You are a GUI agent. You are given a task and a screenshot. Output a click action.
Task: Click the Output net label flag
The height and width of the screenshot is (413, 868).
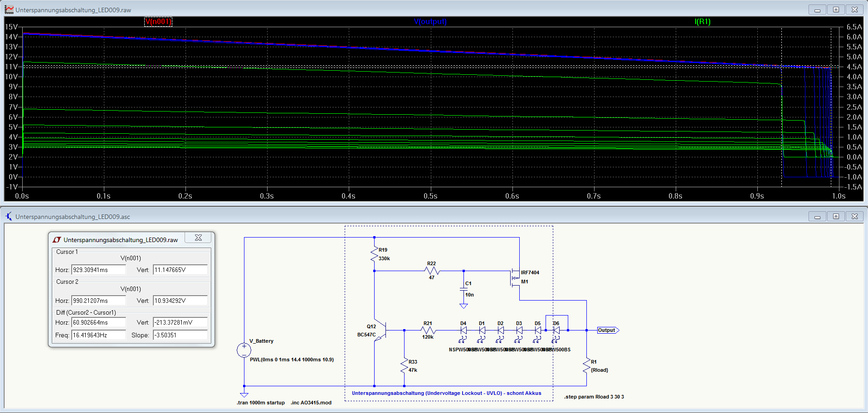pos(608,330)
